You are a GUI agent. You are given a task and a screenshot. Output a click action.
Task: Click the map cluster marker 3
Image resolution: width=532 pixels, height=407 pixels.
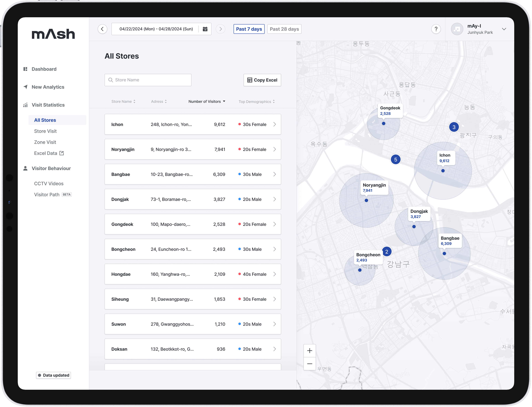454,127
